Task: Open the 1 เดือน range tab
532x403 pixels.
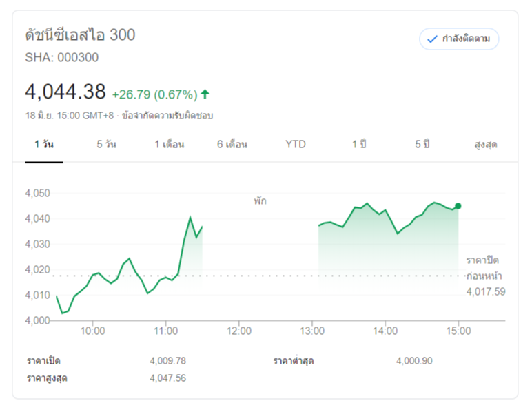Action: (x=169, y=145)
